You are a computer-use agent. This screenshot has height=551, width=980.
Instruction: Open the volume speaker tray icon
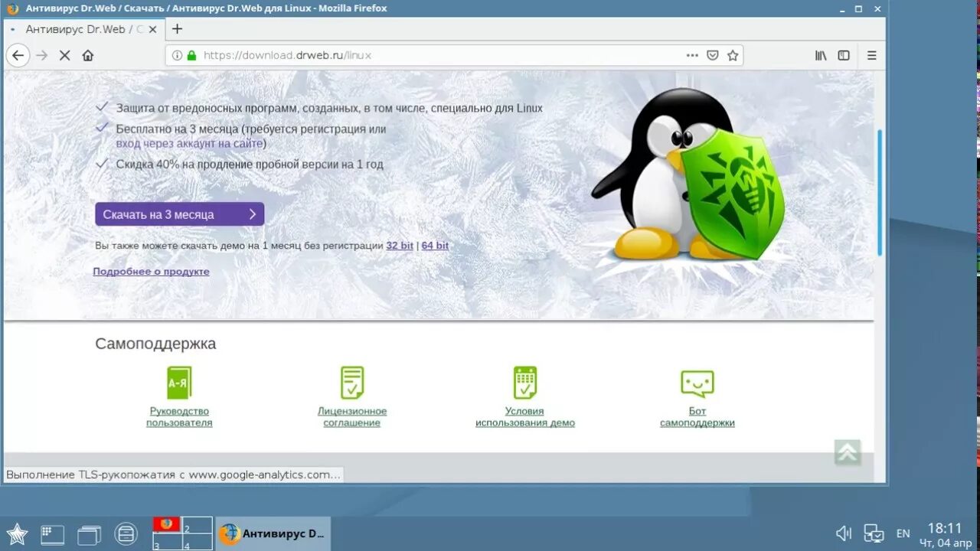click(844, 533)
